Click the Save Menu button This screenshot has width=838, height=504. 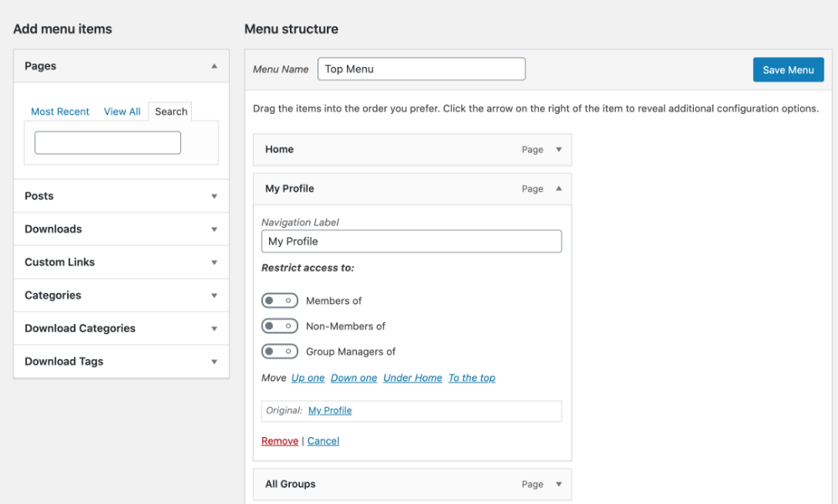788,69
